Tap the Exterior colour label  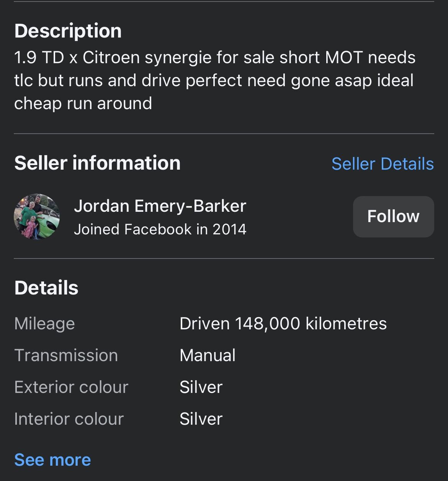tap(71, 387)
